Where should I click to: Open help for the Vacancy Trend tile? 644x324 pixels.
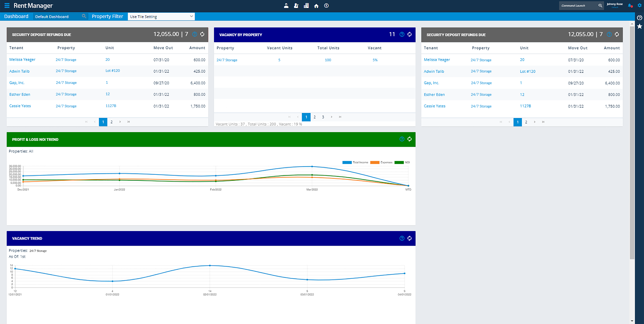pos(402,238)
